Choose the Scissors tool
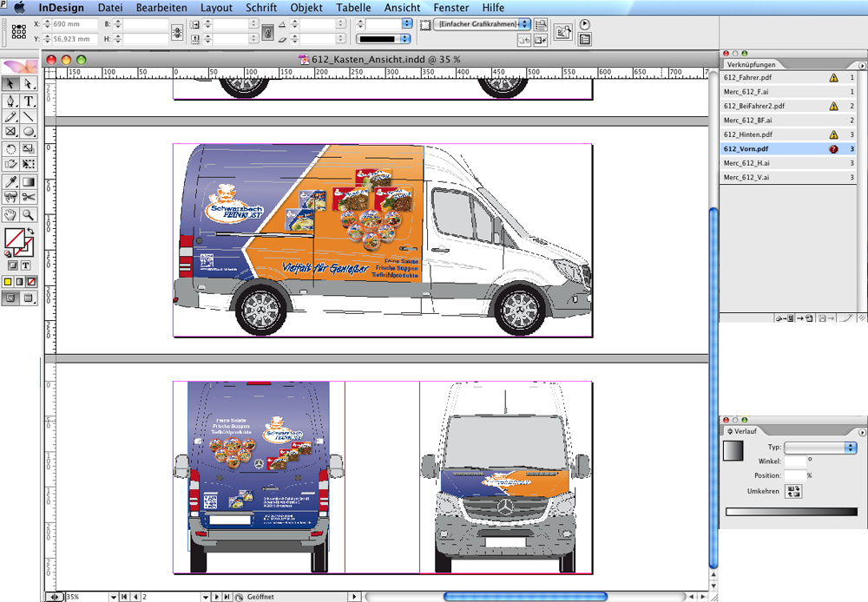 [x=29, y=198]
